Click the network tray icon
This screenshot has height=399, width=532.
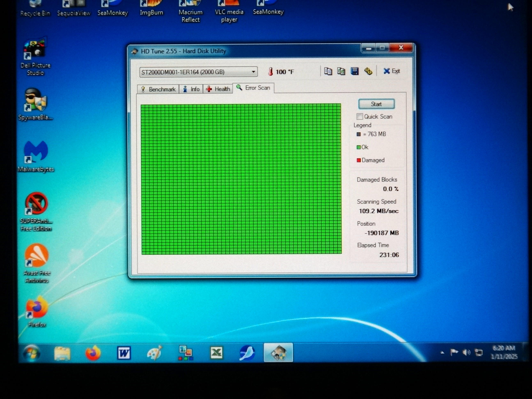coord(478,353)
